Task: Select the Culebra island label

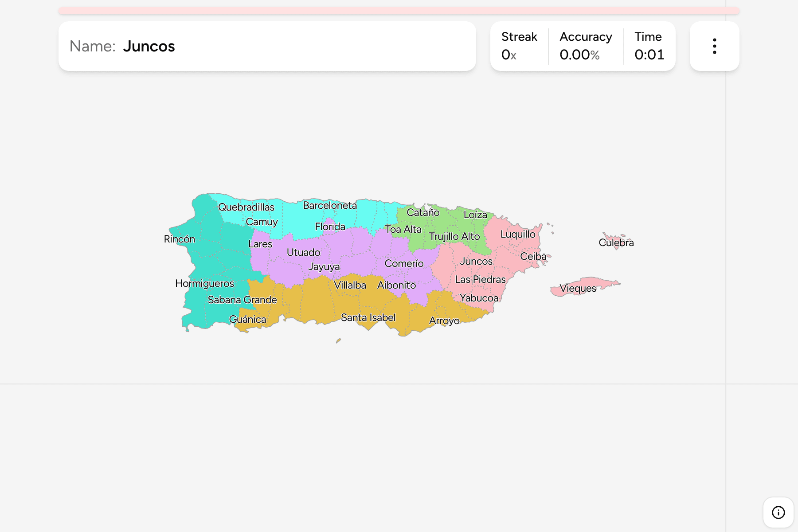Action: click(x=616, y=243)
